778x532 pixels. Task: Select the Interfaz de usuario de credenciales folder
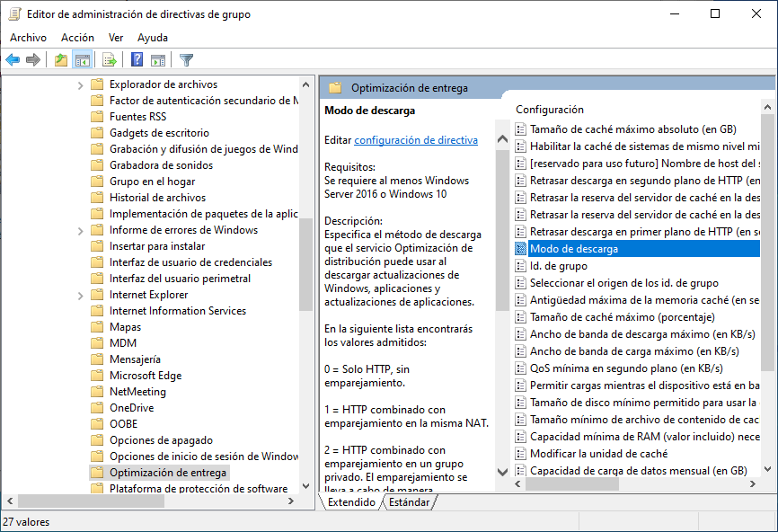coord(190,262)
